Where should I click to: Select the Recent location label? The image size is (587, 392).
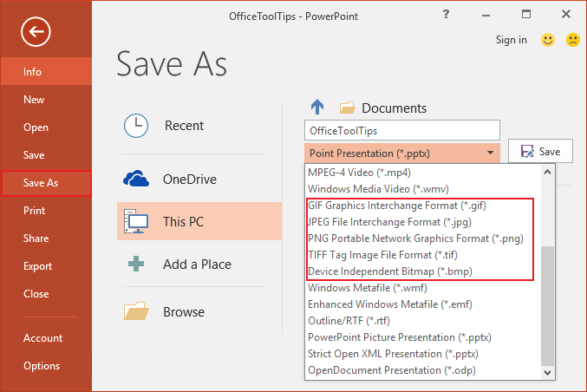[x=184, y=126]
